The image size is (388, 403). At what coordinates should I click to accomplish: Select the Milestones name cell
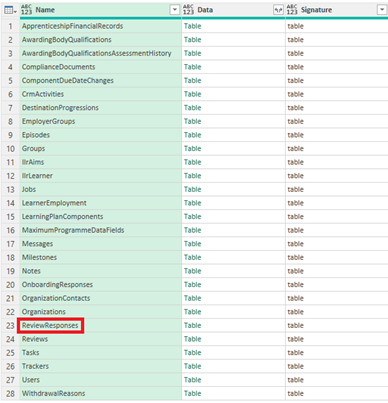coord(101,257)
